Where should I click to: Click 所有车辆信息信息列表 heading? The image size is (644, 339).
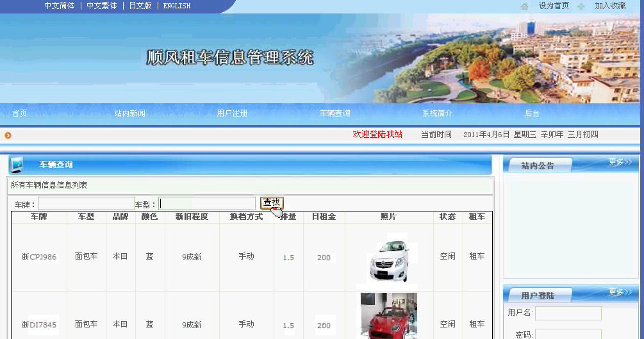click(49, 185)
